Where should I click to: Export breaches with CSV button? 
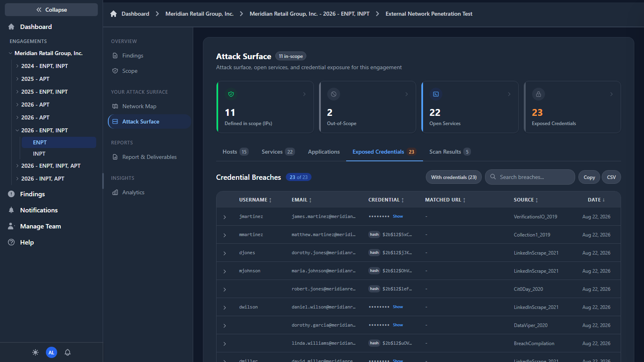coord(611,177)
